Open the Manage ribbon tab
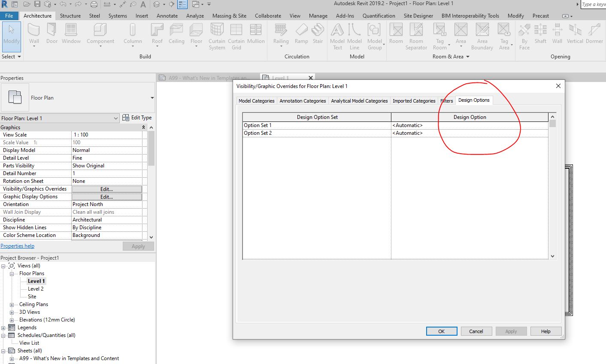The height and width of the screenshot is (364, 606). point(318,15)
